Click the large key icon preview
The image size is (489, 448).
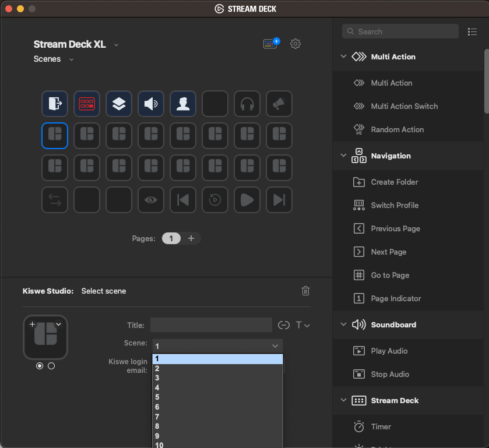tap(45, 337)
